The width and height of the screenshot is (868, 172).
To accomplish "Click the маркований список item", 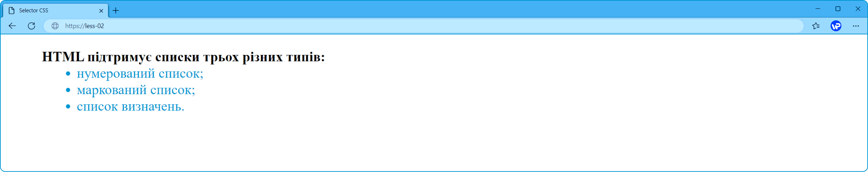I will click(x=136, y=90).
